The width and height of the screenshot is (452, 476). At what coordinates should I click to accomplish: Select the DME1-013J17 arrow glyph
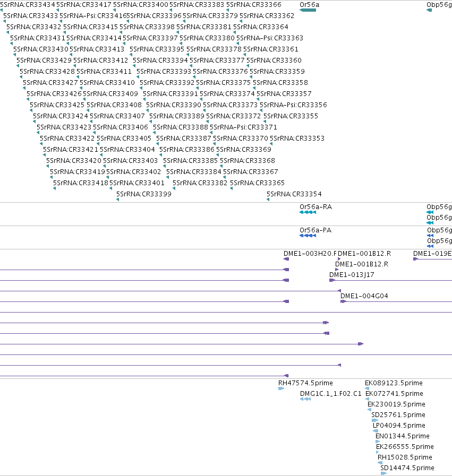click(332, 280)
